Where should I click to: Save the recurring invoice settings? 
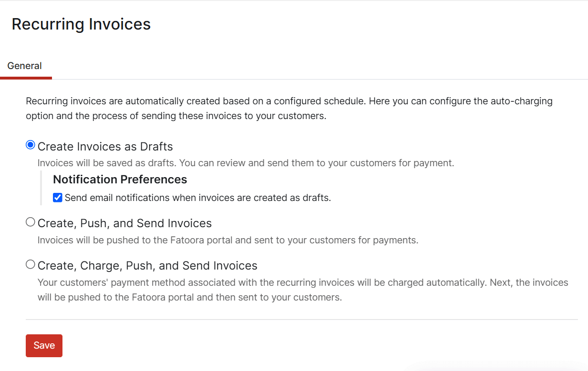[x=44, y=345]
